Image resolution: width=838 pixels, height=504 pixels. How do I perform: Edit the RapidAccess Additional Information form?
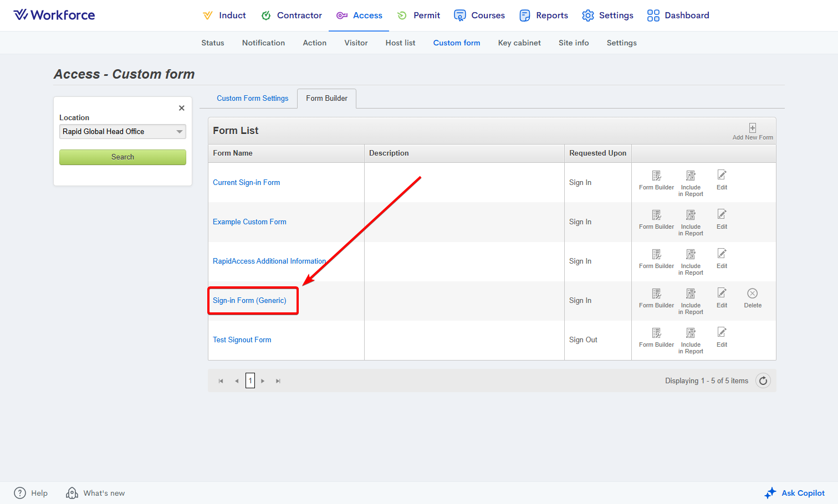tap(722, 254)
